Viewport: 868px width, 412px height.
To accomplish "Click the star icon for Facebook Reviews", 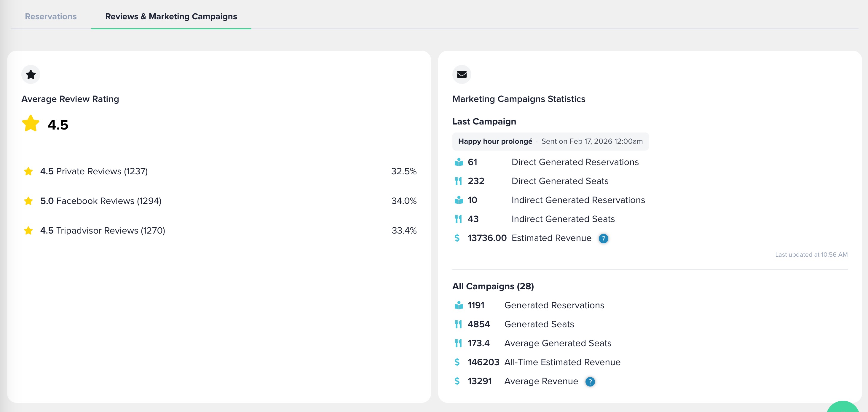I will coord(28,201).
